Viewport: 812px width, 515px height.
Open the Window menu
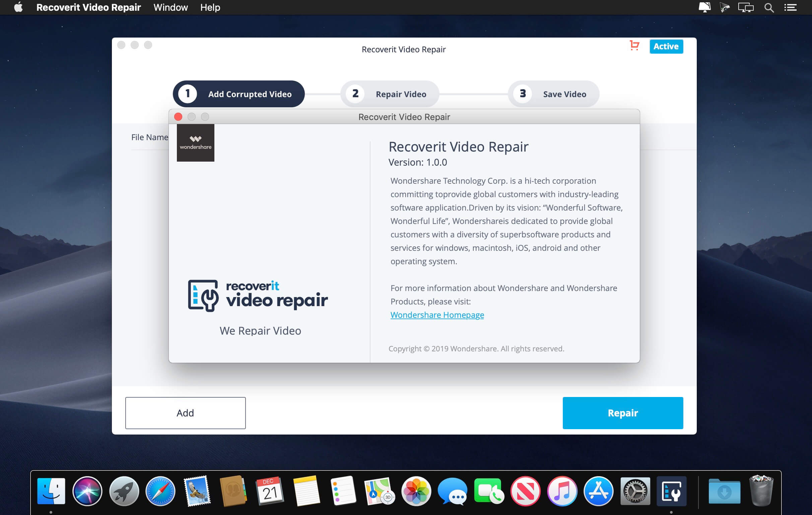click(171, 7)
